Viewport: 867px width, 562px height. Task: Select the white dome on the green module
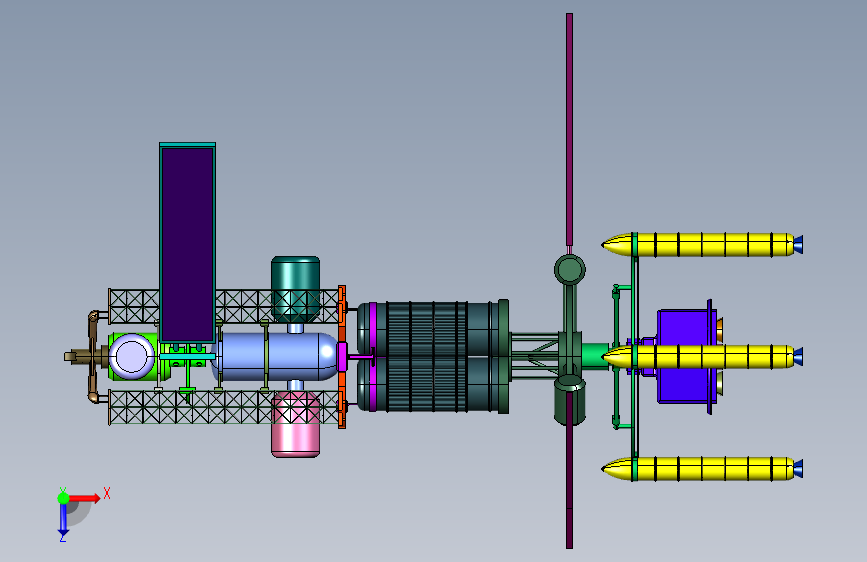point(132,357)
